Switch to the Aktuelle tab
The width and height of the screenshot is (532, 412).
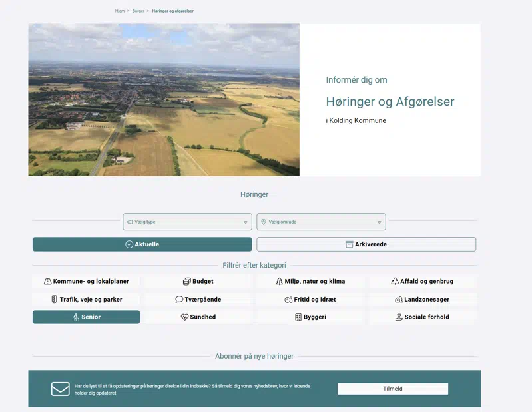(142, 244)
